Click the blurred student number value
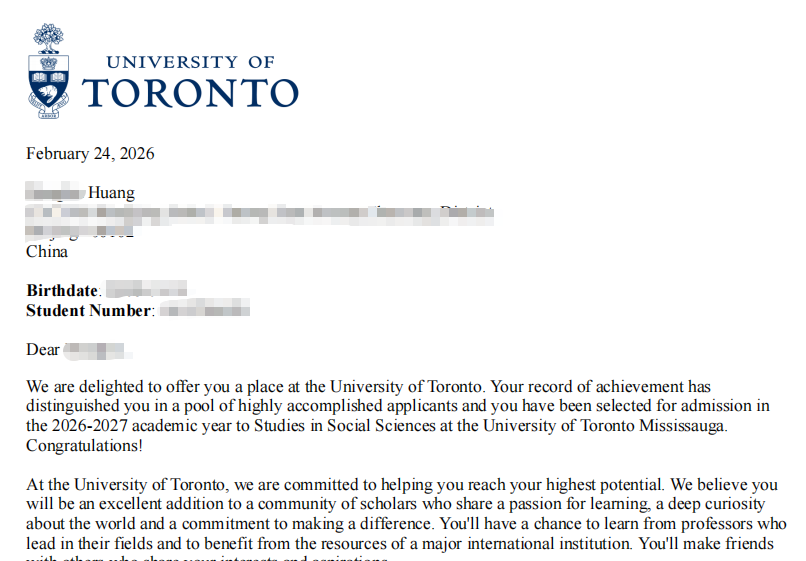The image size is (806, 561). click(205, 310)
